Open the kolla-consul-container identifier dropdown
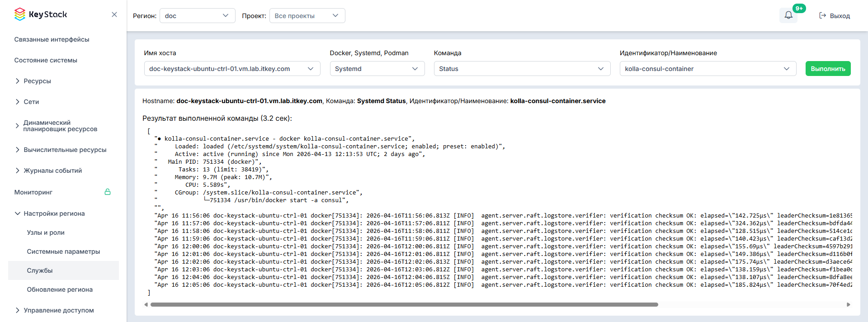 coord(708,69)
